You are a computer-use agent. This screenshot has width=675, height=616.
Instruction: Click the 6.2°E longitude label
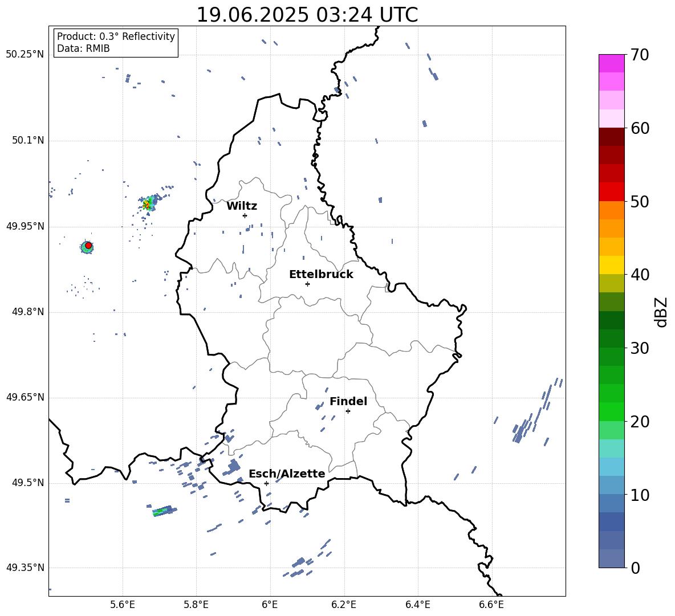344,605
